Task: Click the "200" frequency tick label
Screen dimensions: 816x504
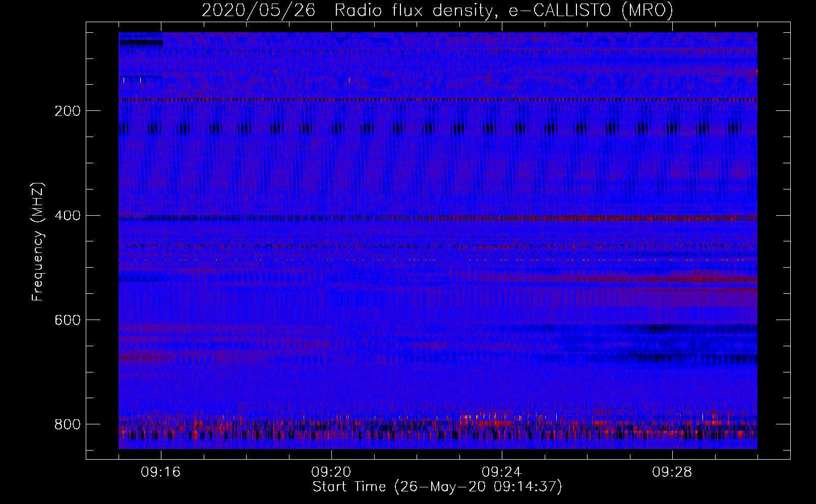Action: tap(67, 111)
